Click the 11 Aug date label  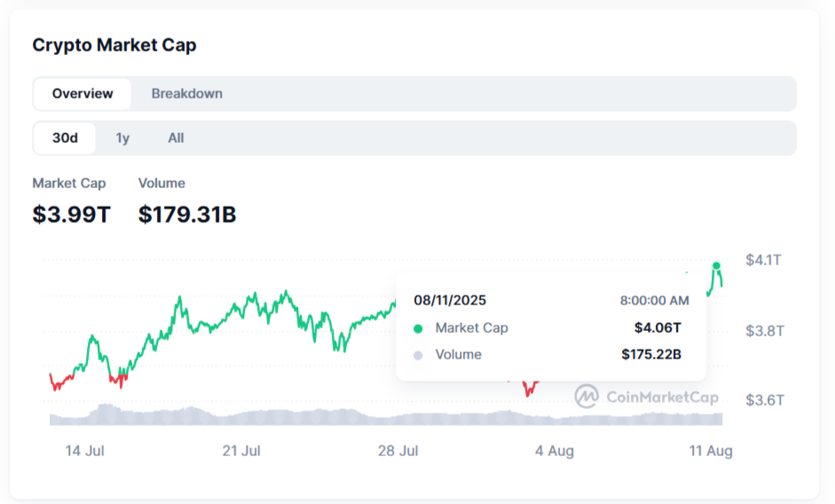point(711,451)
